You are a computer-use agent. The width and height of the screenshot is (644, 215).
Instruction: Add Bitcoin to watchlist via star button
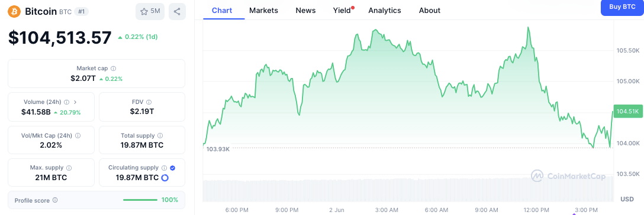coord(150,11)
